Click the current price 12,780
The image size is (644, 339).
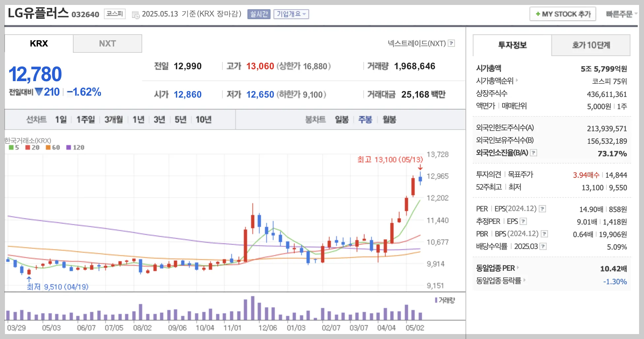pyautogui.click(x=35, y=74)
